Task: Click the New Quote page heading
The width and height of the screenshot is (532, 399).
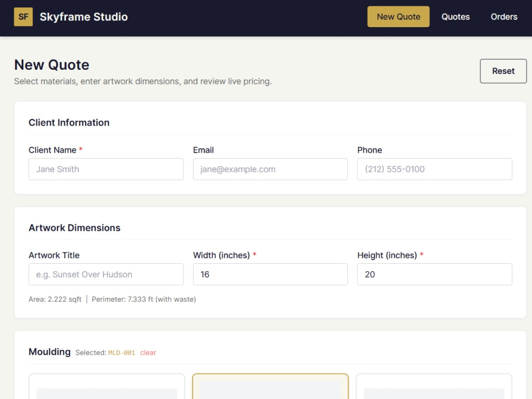Action: click(52, 65)
